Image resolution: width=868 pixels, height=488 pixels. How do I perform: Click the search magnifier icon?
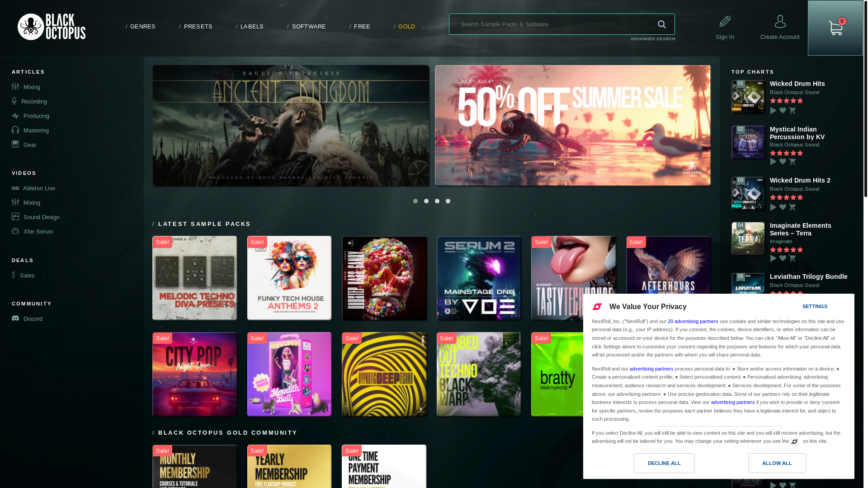[662, 24]
